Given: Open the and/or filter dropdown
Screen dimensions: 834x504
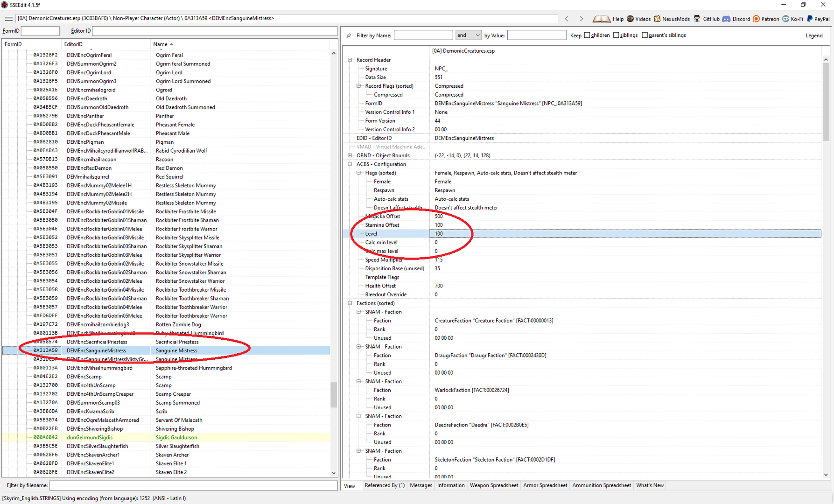Looking at the screenshot, I should 468,35.
